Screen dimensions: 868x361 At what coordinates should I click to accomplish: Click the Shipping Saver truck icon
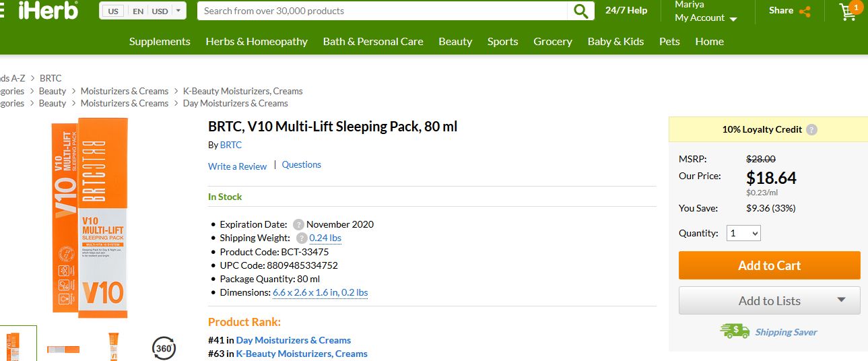(735, 331)
